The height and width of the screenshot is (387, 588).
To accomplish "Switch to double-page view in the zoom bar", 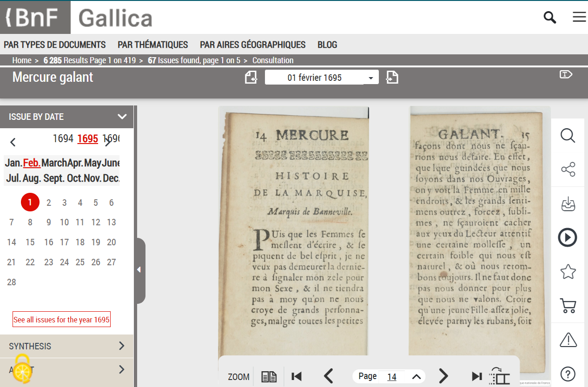I will tap(269, 376).
